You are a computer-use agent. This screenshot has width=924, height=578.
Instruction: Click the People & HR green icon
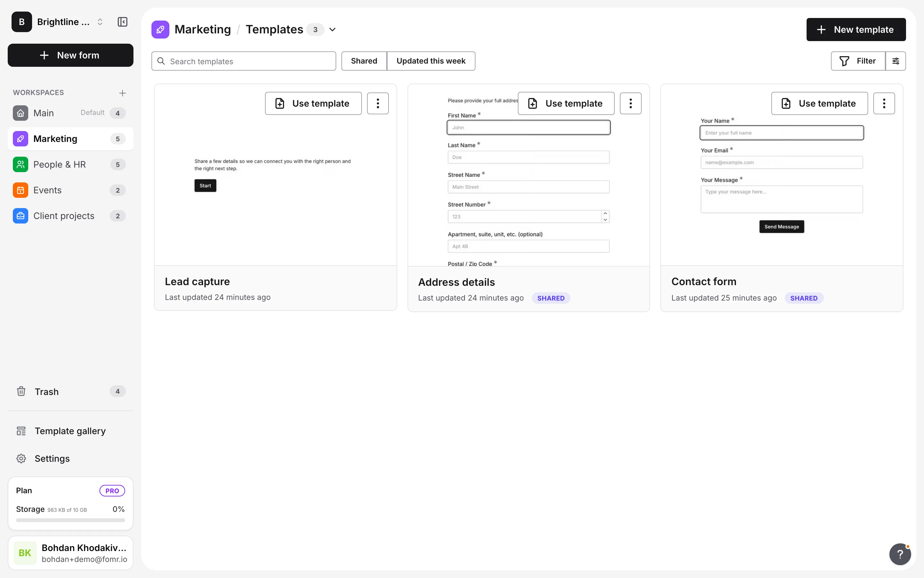(x=20, y=164)
